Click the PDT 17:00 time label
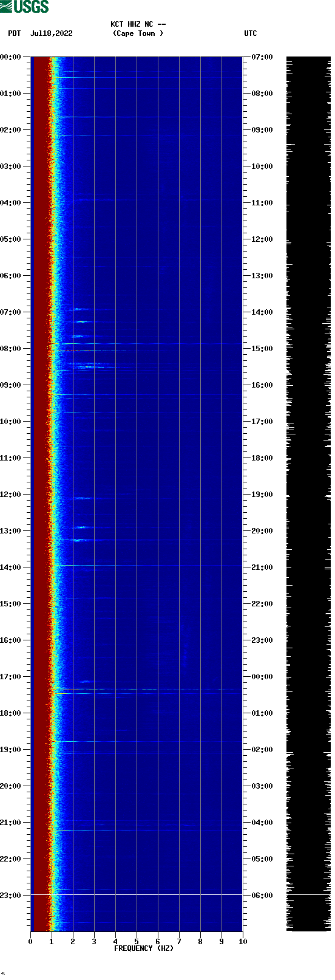The height and width of the screenshot is (980, 335). [x=11, y=677]
